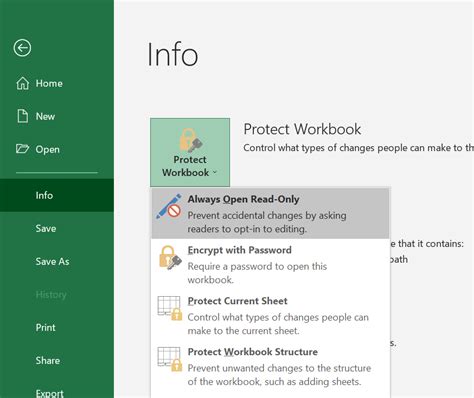The width and height of the screenshot is (474, 398).
Task: Click the lock and key icon on Protect Workbook
Action: (x=190, y=140)
